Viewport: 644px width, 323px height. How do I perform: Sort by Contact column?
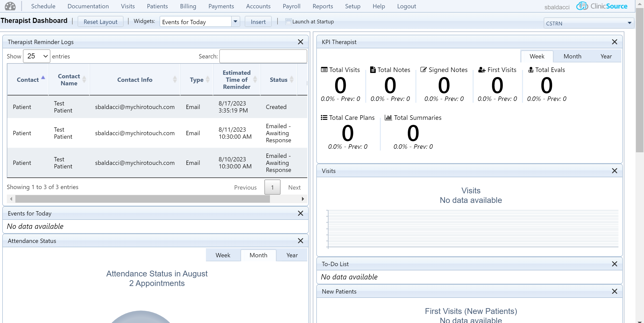tap(28, 80)
